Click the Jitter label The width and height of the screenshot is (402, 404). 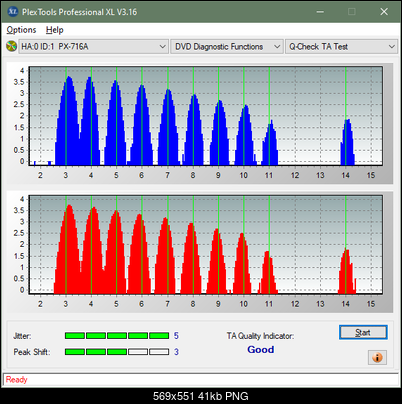pyautogui.click(x=22, y=336)
